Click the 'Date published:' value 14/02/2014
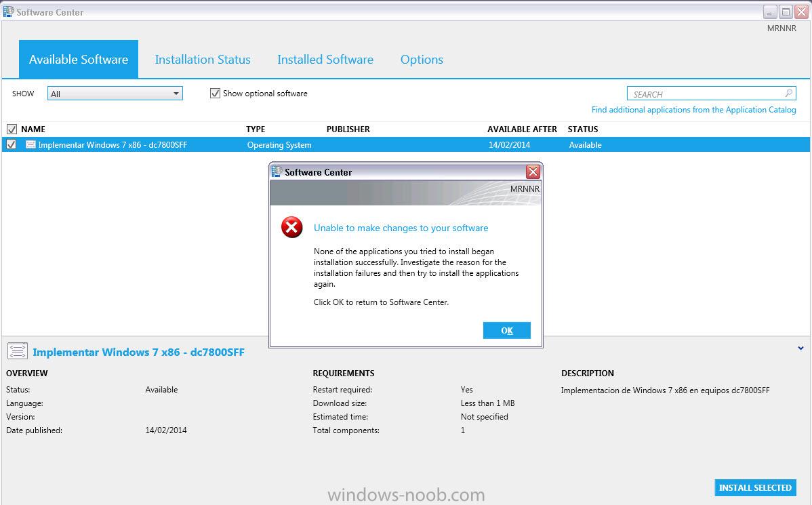812x505 pixels. tap(165, 430)
